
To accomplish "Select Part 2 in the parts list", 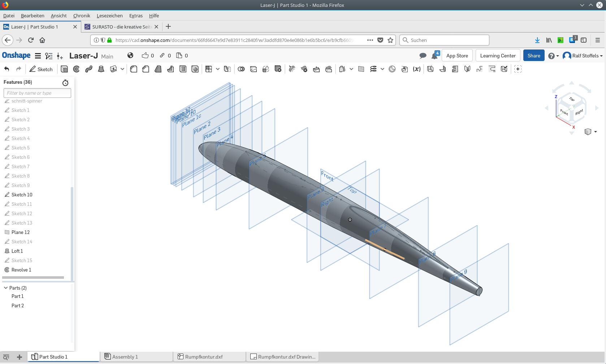I will coord(18,305).
